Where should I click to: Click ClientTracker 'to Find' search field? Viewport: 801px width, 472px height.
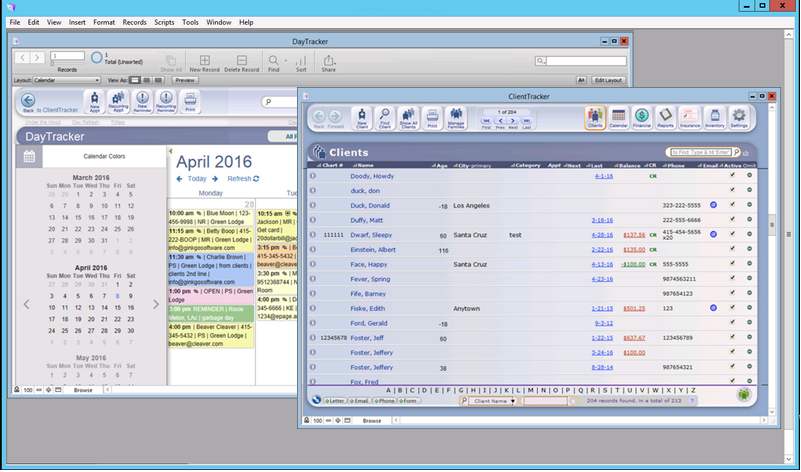click(700, 152)
